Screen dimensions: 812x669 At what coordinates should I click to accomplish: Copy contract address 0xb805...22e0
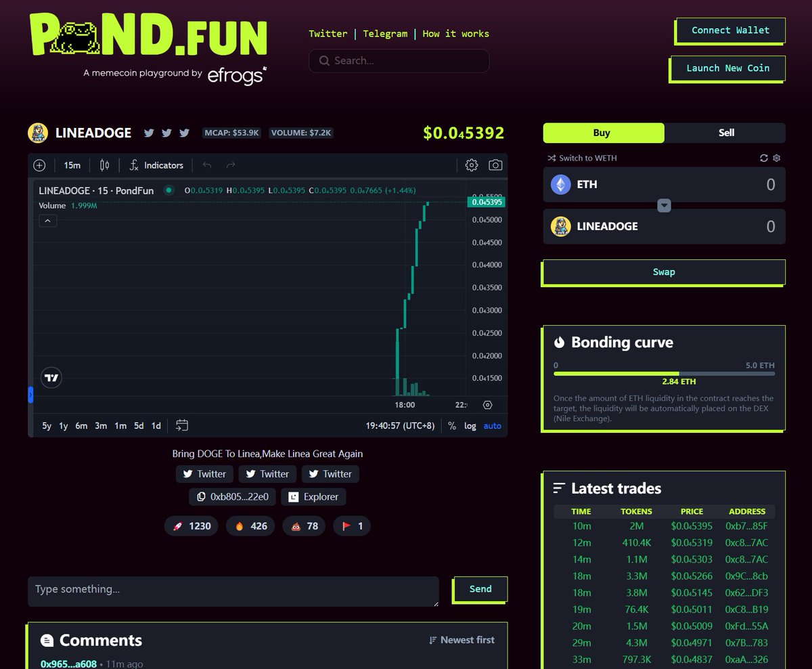coord(232,496)
